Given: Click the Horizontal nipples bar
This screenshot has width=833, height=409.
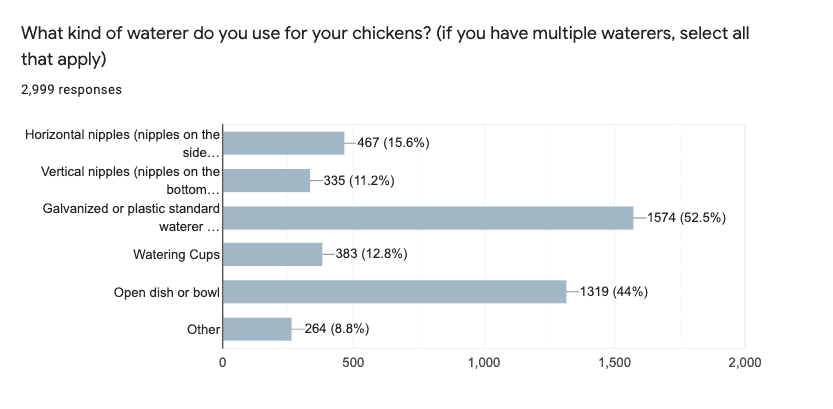Looking at the screenshot, I should click(284, 143).
